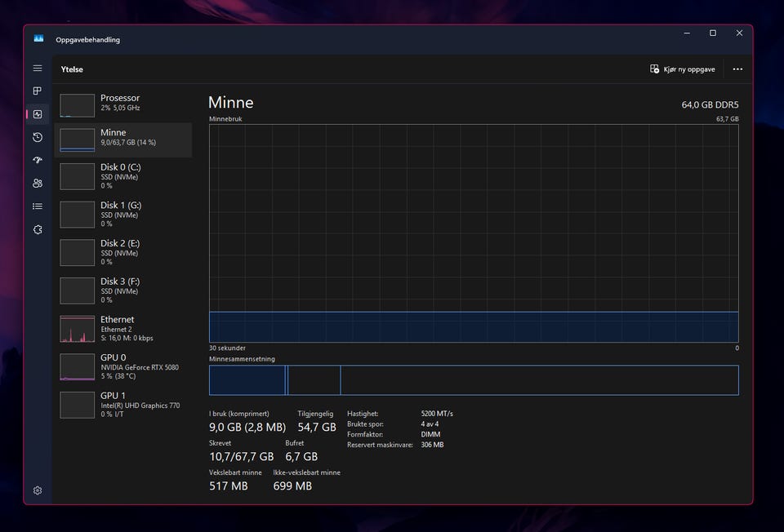Click the Brukte spor value 4 av 4
The width and height of the screenshot is (784, 532).
[430, 424]
